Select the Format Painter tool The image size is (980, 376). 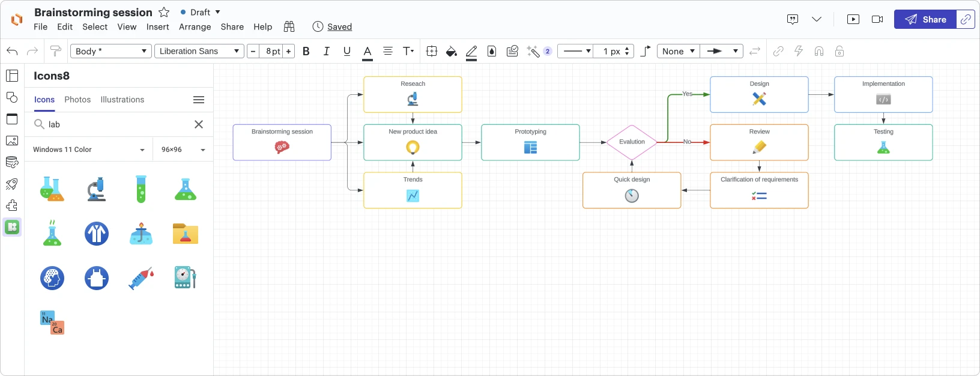pos(56,51)
